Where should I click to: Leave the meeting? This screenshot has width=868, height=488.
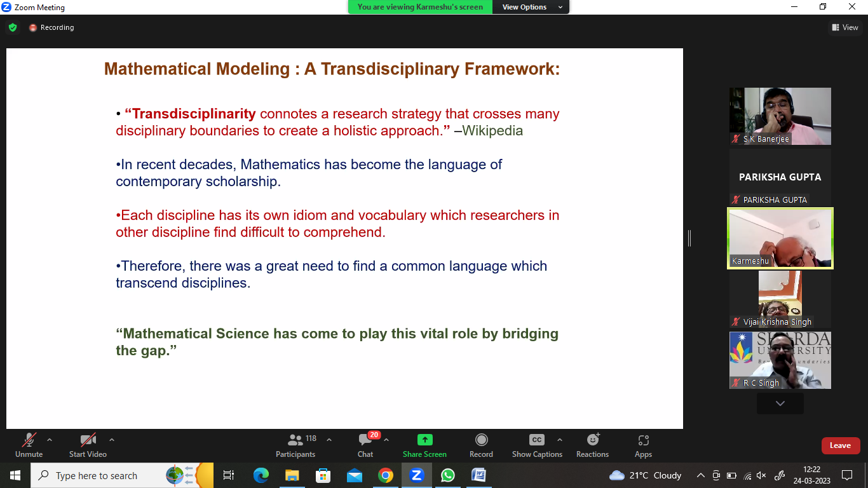(x=840, y=445)
